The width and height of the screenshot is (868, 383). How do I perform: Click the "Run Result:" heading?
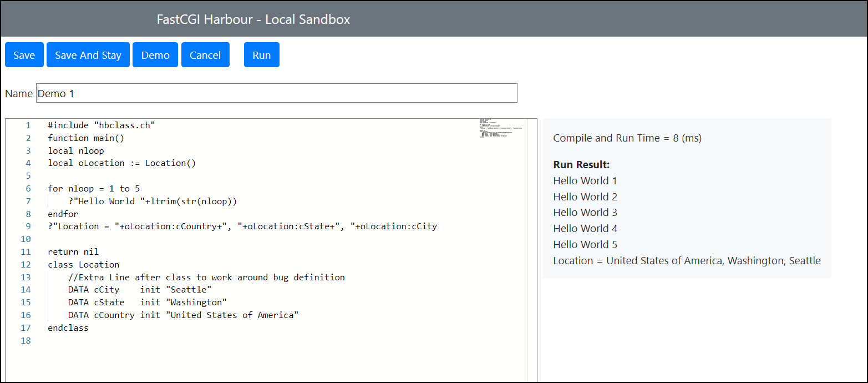coord(581,165)
